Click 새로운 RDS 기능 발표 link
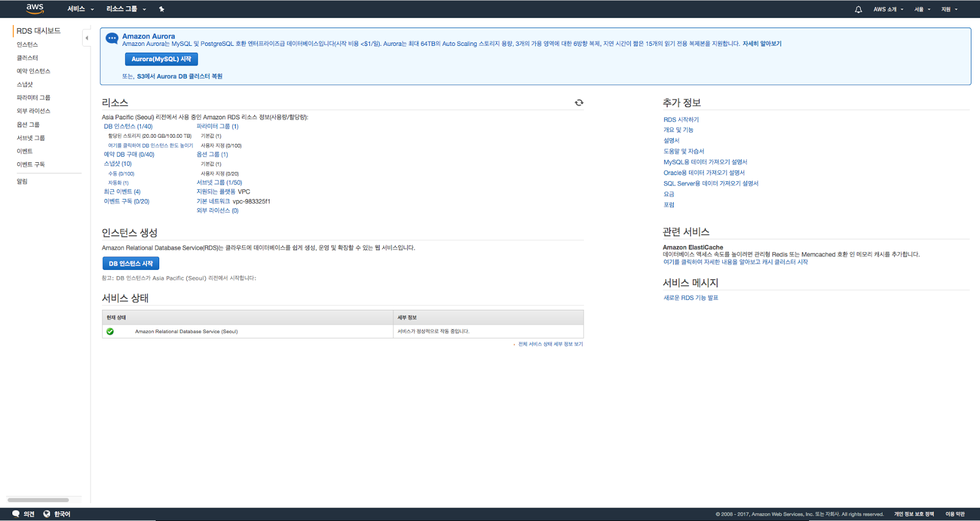Screen dimensions: 980x521 pos(691,298)
